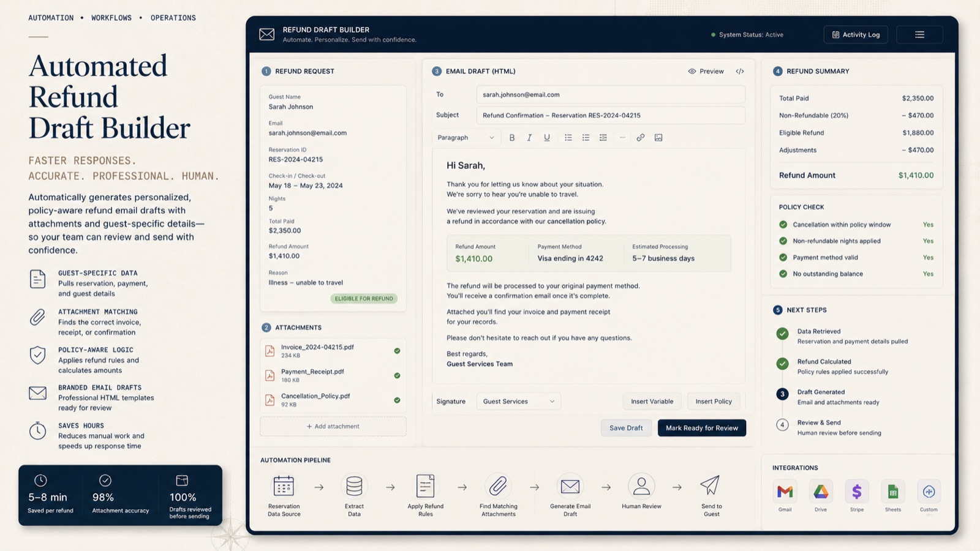Viewport: 980px width, 551px height.
Task: Open Cancellation_Policy.pdf attachment icon
Action: point(269,400)
